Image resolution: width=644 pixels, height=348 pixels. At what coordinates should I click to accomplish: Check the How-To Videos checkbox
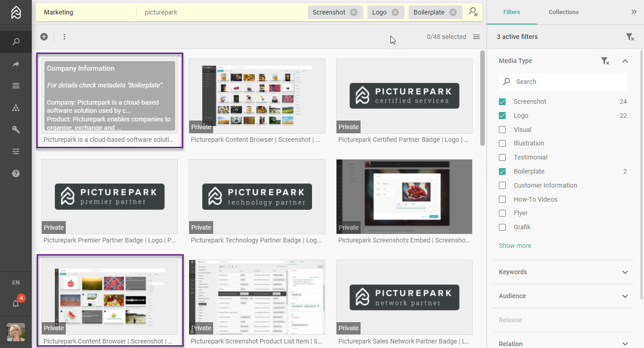(502, 199)
